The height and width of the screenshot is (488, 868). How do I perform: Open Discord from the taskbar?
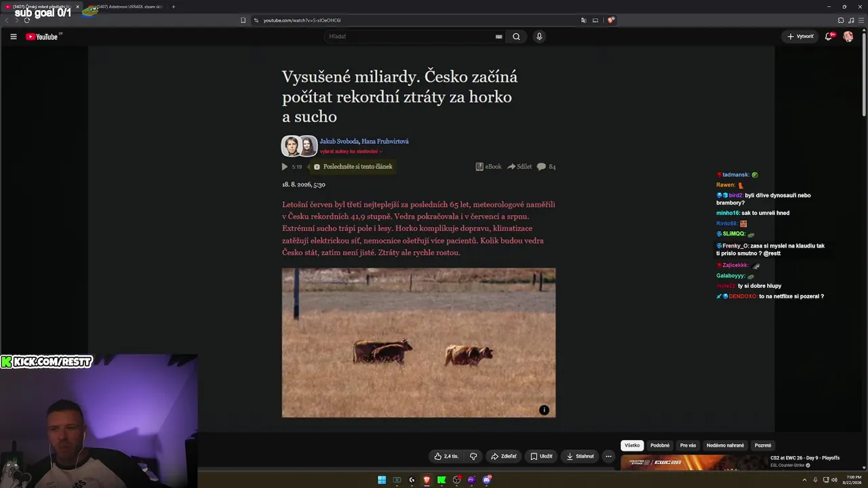click(487, 480)
